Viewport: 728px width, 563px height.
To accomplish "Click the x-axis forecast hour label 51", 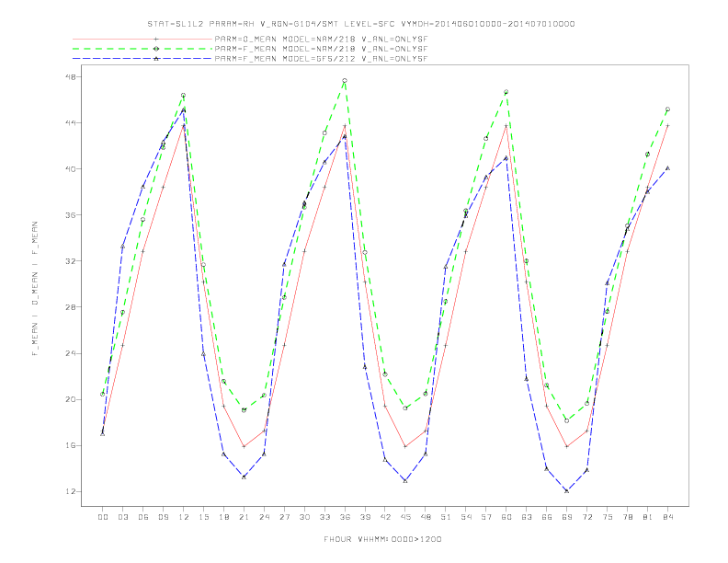I will 446,517.
